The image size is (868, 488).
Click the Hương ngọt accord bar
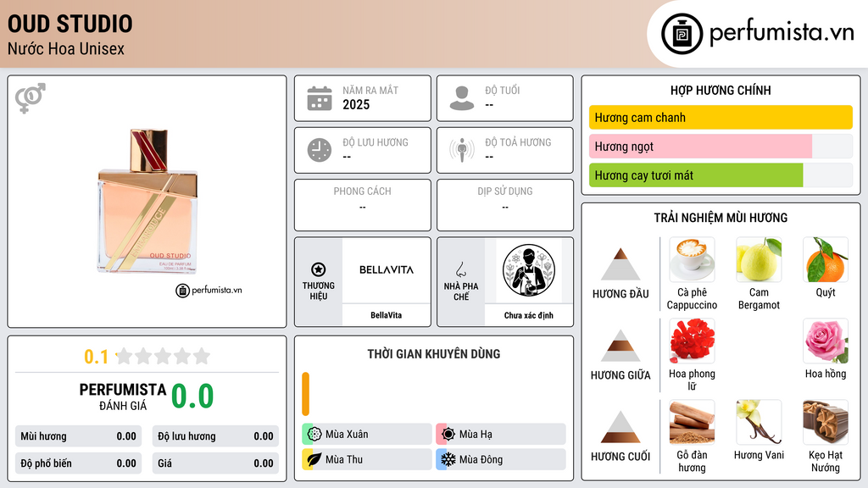721,146
